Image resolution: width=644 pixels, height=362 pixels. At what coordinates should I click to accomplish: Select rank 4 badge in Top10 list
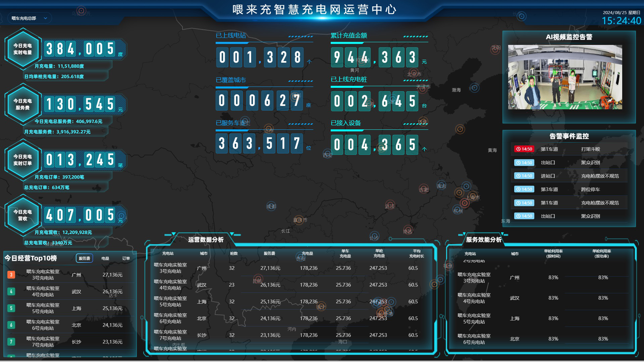(x=11, y=292)
